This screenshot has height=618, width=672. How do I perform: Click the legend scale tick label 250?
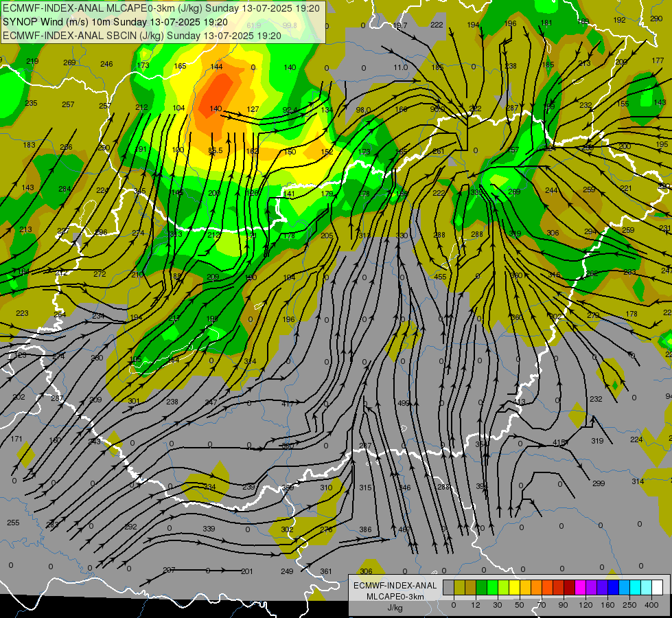point(629,605)
